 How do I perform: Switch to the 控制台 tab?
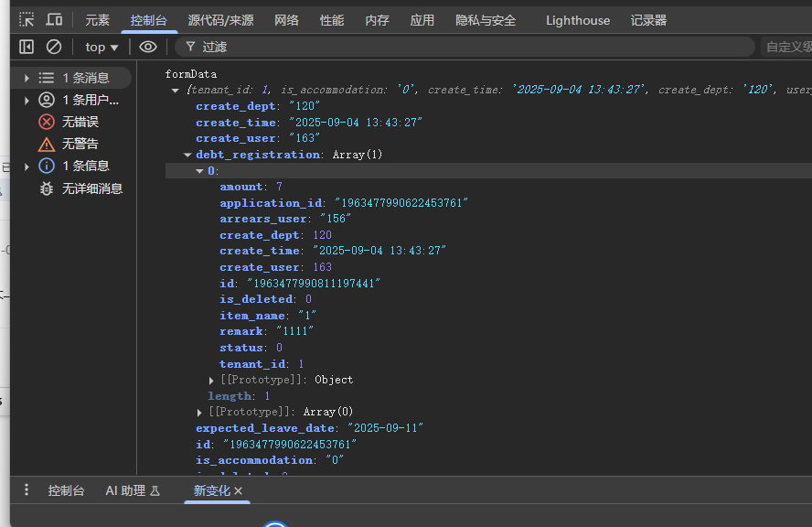(x=149, y=20)
